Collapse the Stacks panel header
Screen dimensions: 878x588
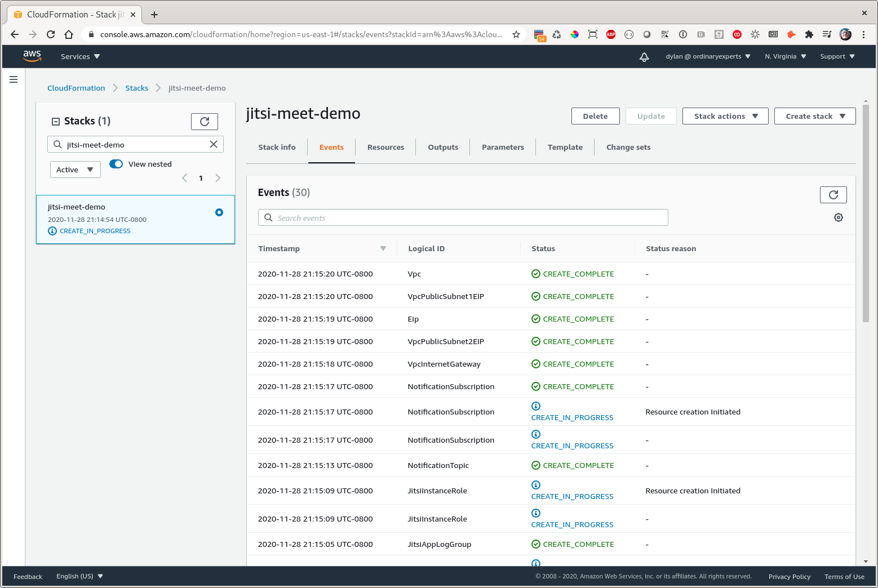tap(56, 121)
